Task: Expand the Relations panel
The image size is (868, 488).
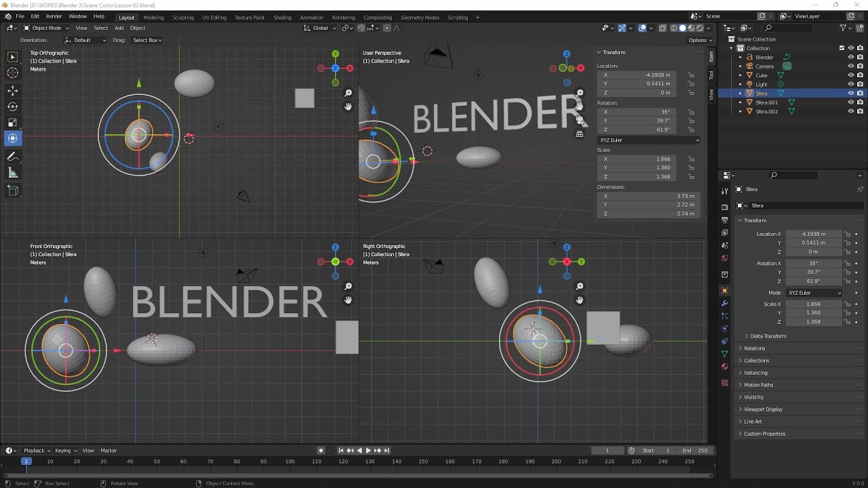Action: 754,348
